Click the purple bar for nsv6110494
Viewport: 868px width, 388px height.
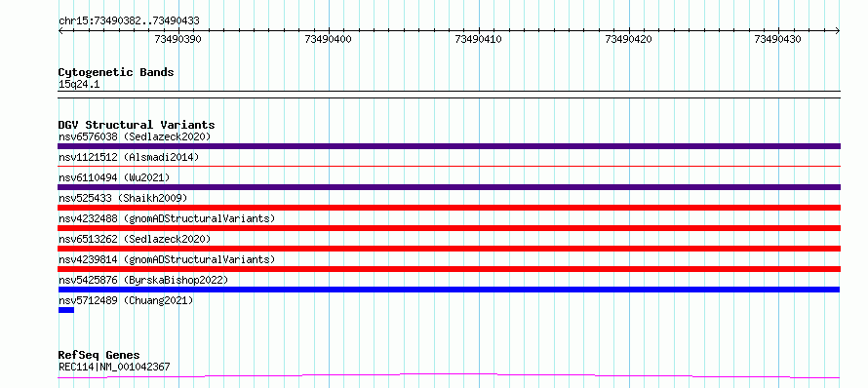[449, 187]
